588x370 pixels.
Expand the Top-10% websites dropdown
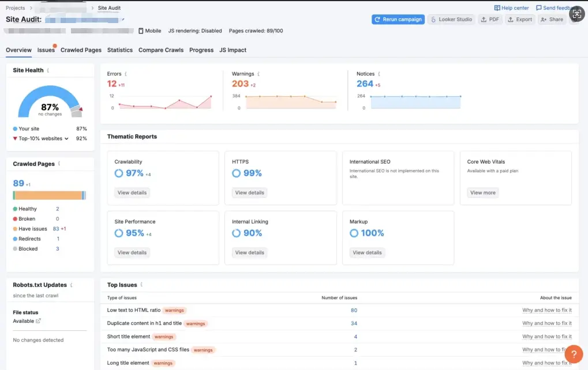point(66,139)
